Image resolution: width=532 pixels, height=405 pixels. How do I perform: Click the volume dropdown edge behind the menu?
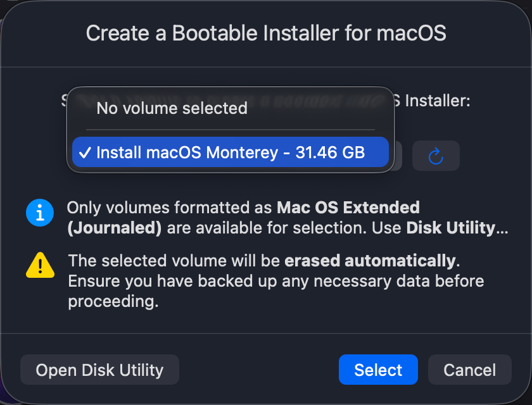[x=396, y=156]
